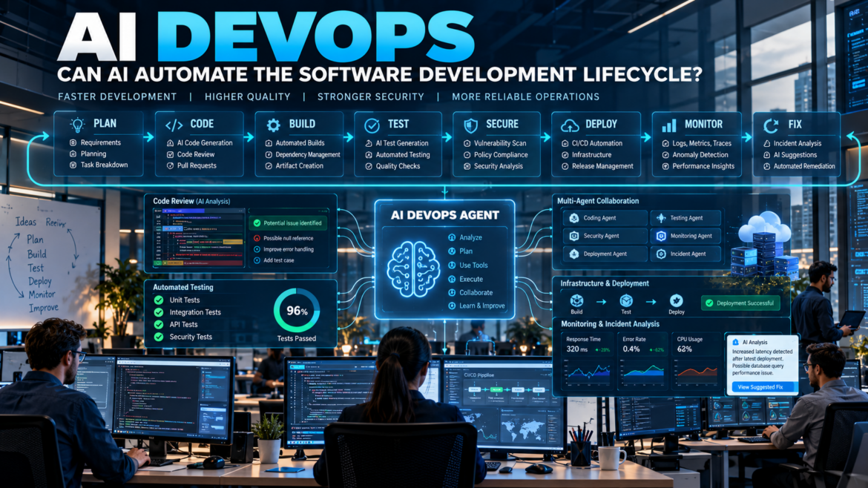Click the PLAN lightbulb icon
The height and width of the screenshot is (488, 868).
click(x=77, y=125)
